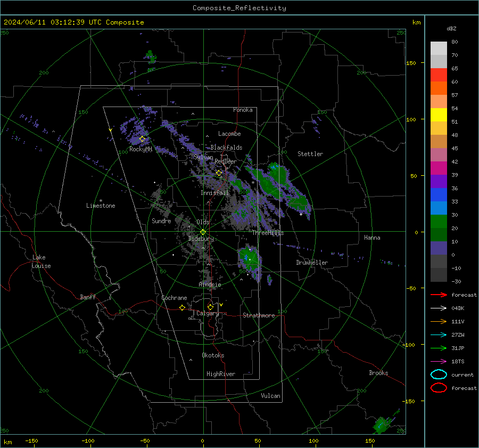Pick the magenta swatch between 42 and 39

click(439, 168)
